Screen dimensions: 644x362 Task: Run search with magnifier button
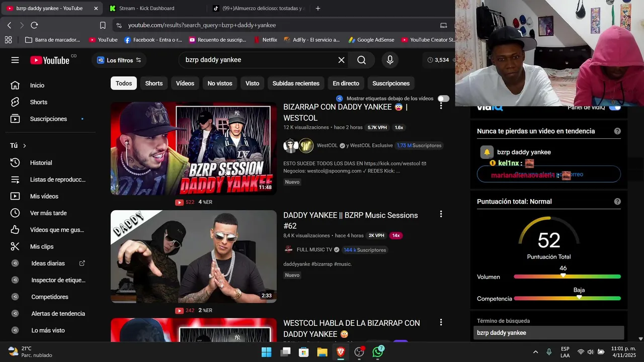pos(361,60)
